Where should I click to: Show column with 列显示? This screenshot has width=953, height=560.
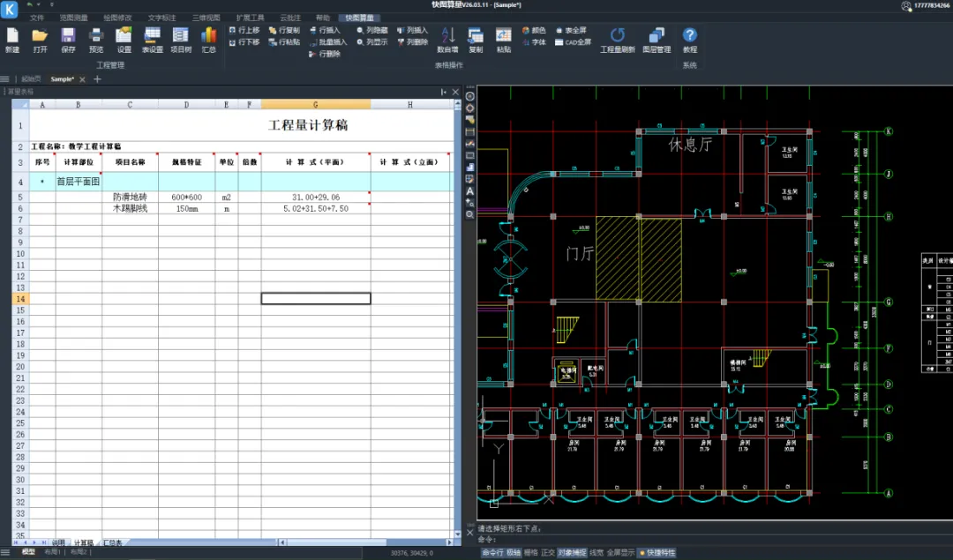coord(372,42)
